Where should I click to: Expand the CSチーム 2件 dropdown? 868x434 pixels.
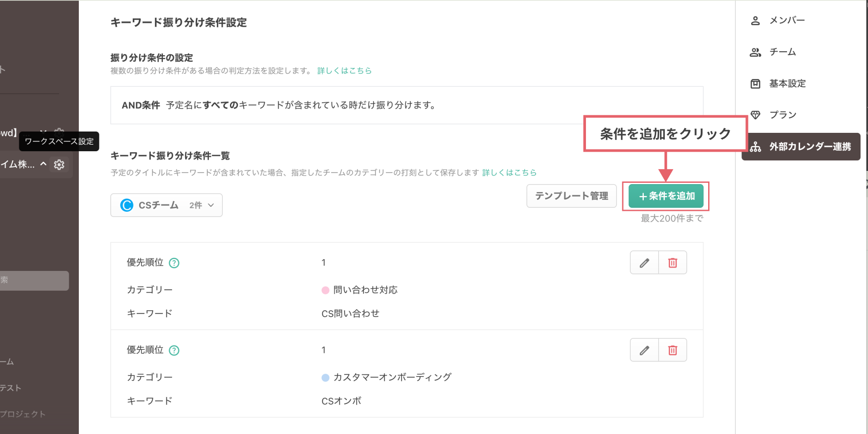tap(211, 205)
